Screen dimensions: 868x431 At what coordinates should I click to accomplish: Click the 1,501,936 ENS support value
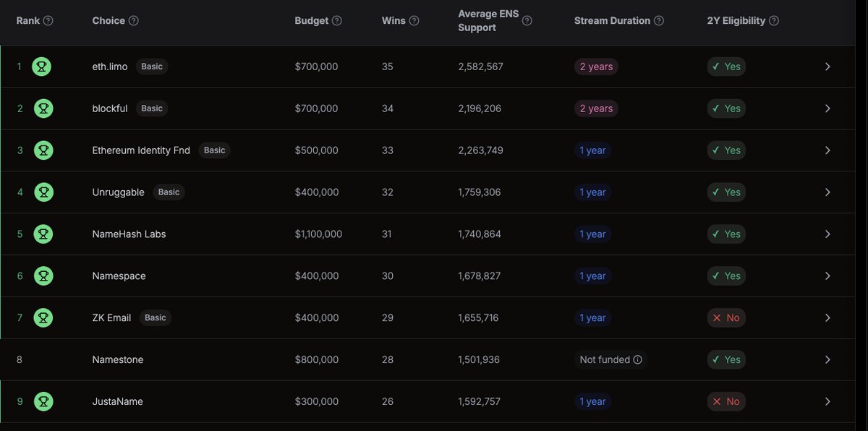coord(479,359)
